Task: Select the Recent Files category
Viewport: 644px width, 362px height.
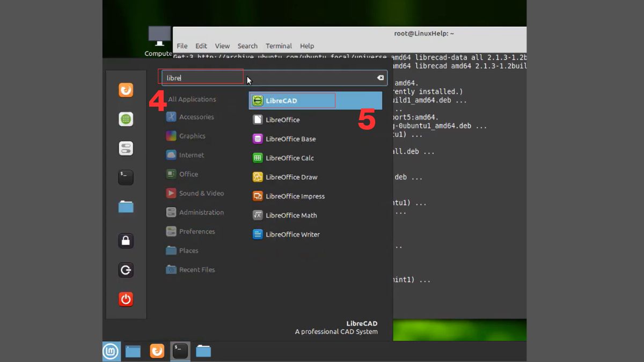Action: (x=191, y=270)
